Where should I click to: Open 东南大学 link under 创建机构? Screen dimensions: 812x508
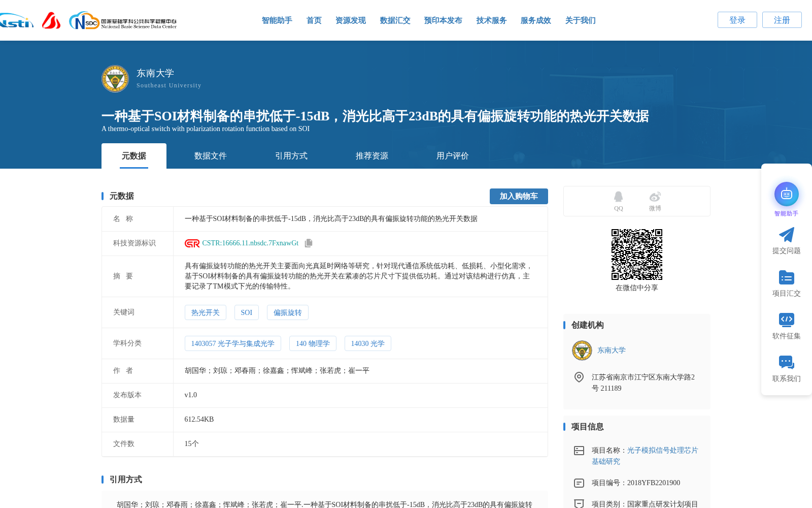pyautogui.click(x=612, y=351)
